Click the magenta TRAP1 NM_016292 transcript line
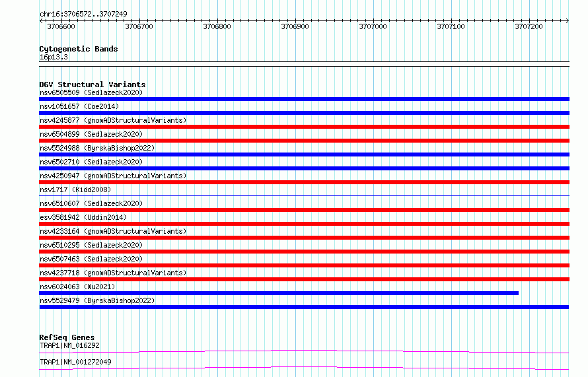The height and width of the screenshot is (377, 588). tap(304, 351)
